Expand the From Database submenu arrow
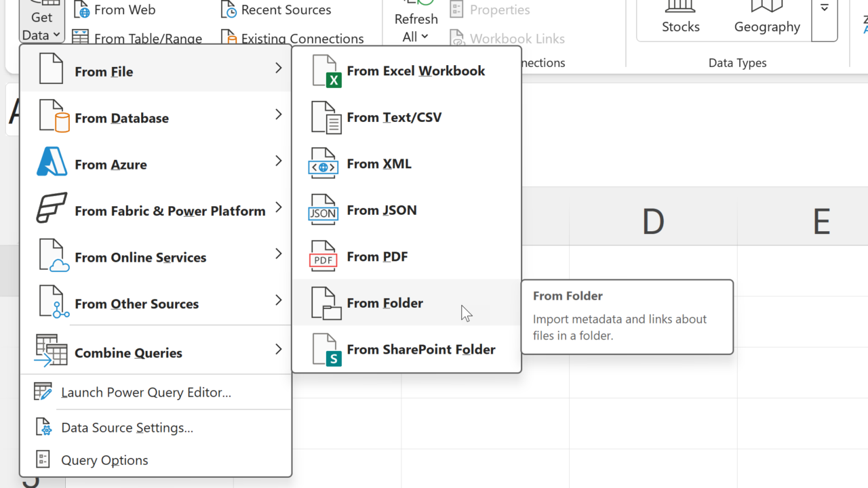868x488 pixels. pos(278,115)
